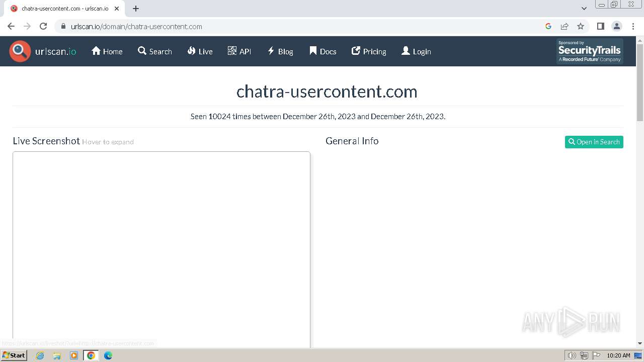
Task: Open the Search page
Action: click(155, 51)
